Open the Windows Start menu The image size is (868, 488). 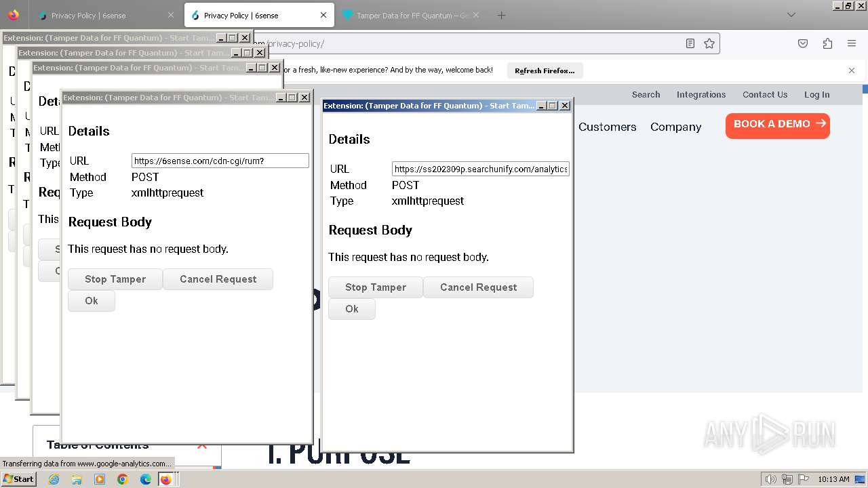tap(19, 479)
